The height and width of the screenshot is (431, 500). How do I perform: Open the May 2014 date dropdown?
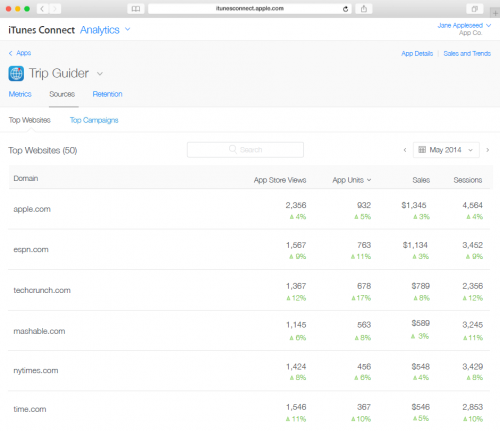pos(446,150)
